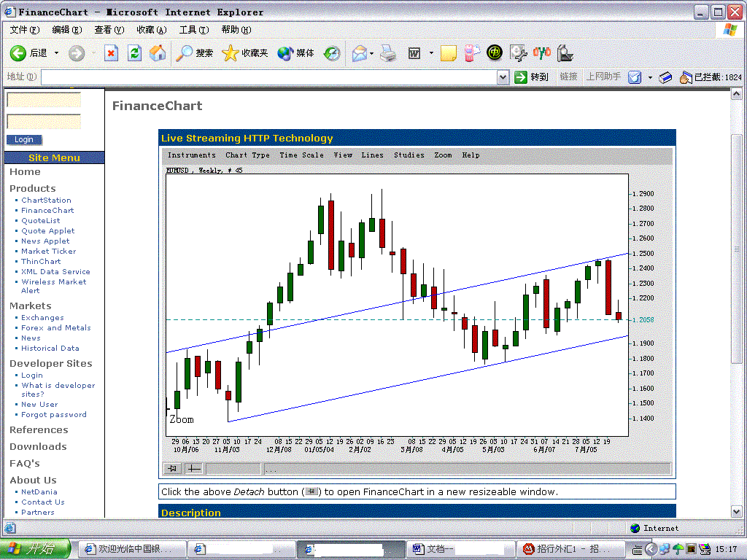The height and width of the screenshot is (560, 747).
Task: Click the yellow note icon in toolbar
Action: coord(449,53)
